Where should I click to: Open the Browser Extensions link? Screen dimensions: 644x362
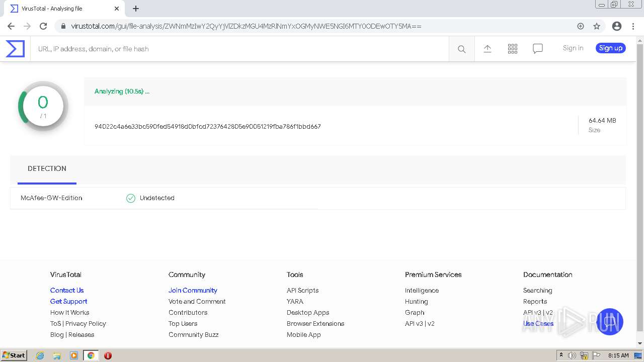tap(315, 324)
